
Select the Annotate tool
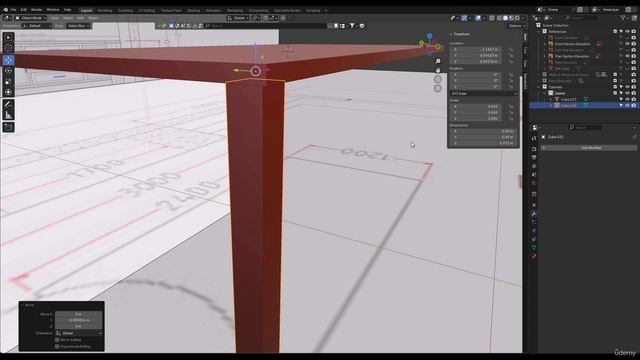pyautogui.click(x=8, y=104)
